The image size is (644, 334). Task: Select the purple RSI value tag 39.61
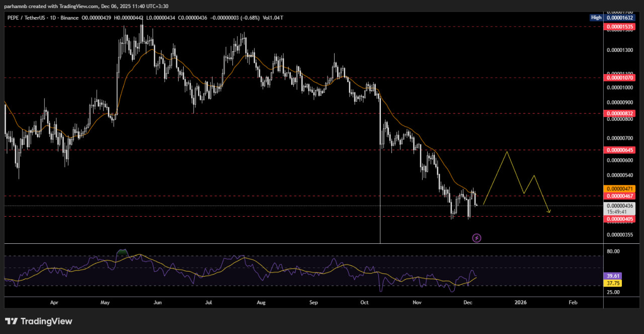click(613, 276)
